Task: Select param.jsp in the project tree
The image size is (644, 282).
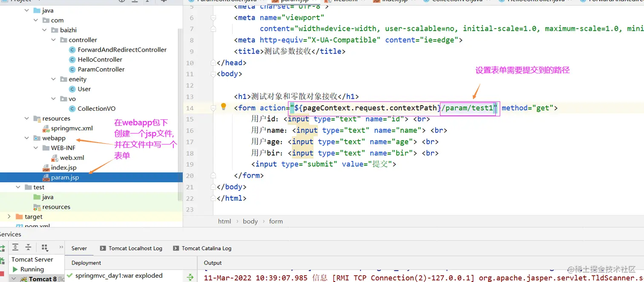Action: [x=91, y=177]
